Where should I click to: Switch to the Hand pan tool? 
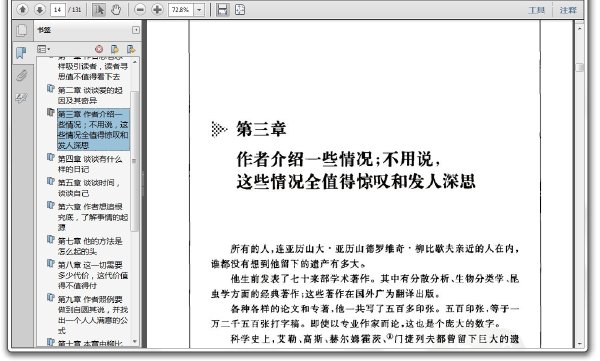tap(116, 10)
